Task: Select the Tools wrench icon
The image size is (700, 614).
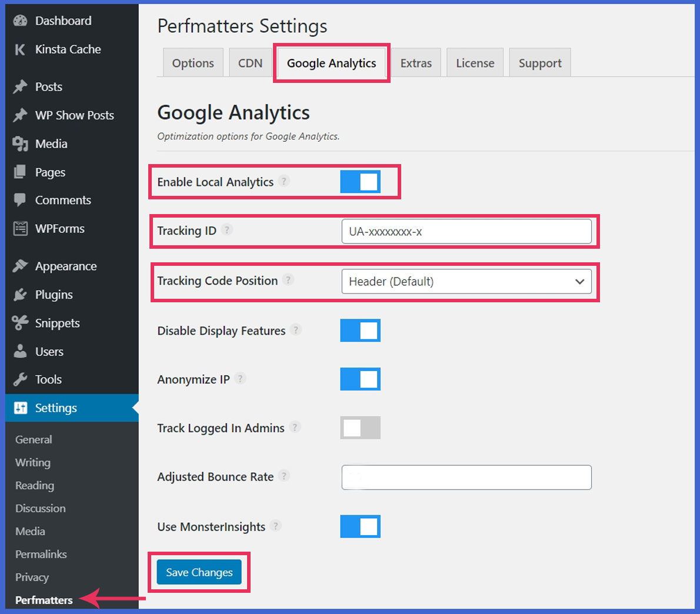Action: point(20,379)
